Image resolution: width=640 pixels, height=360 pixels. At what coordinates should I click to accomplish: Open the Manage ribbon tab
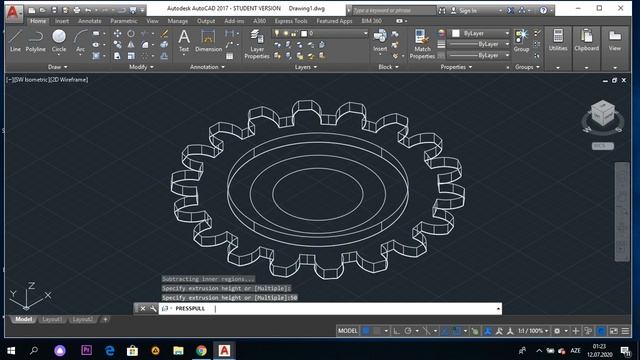coord(178,21)
